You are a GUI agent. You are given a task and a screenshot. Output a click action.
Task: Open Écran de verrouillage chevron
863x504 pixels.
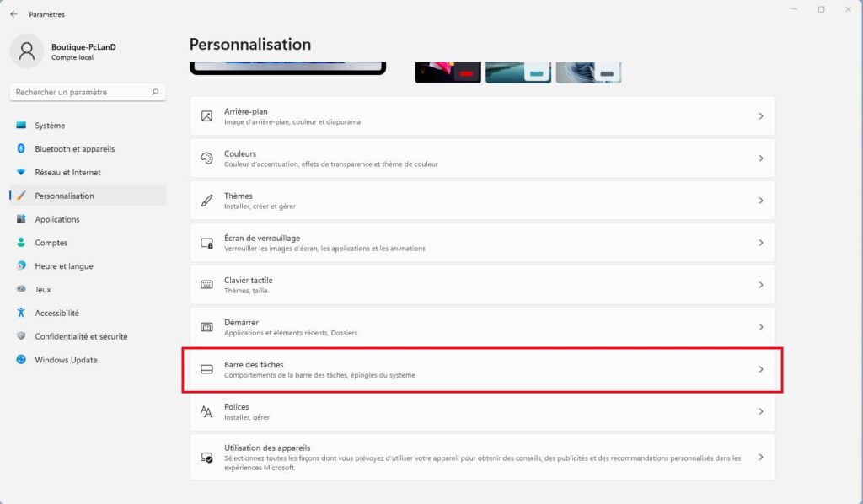click(x=760, y=243)
